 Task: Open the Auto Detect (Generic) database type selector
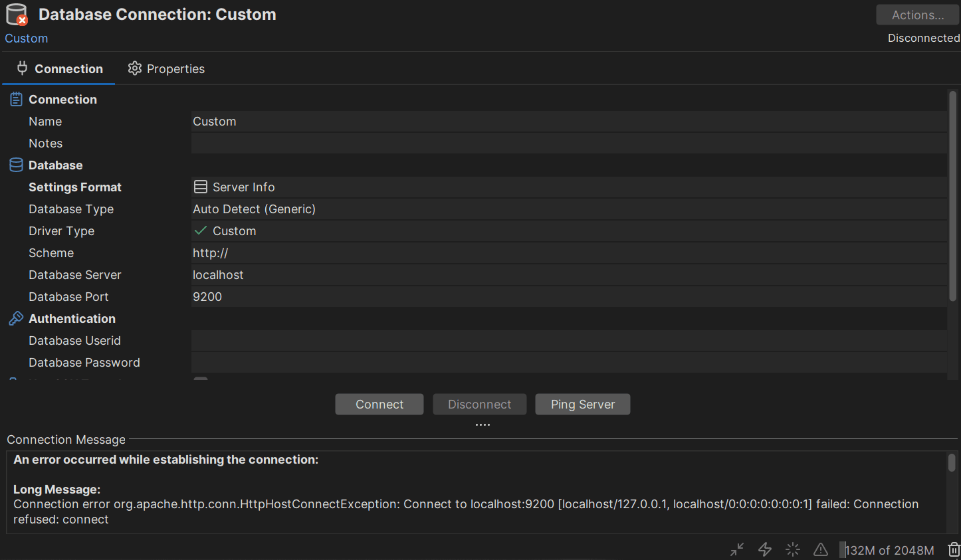click(255, 209)
